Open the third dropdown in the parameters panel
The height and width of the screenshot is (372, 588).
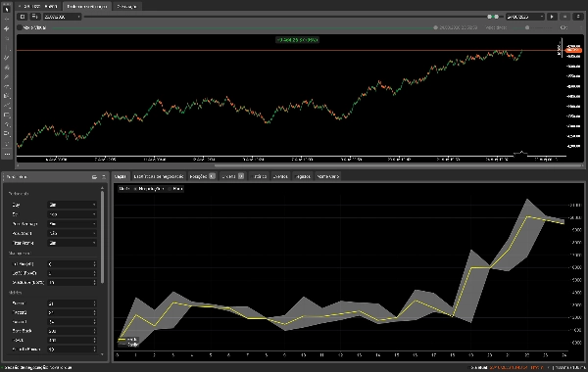(x=72, y=223)
